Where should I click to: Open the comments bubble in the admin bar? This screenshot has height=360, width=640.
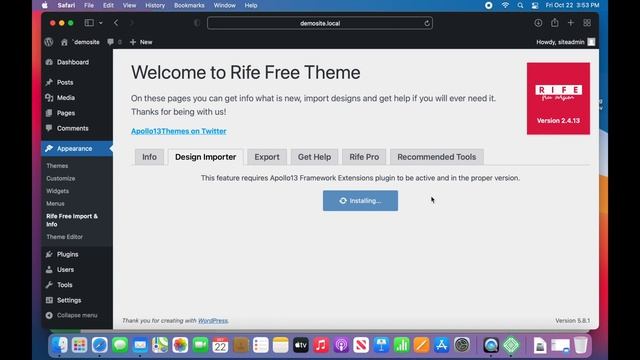coord(114,42)
